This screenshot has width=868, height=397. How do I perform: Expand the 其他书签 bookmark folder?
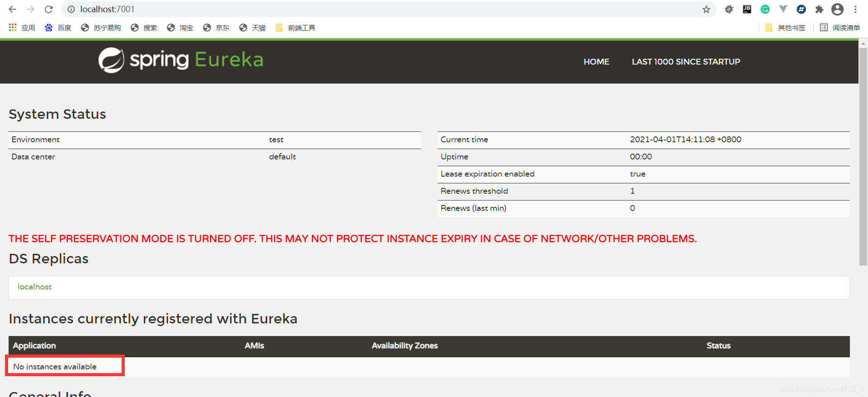(x=785, y=28)
